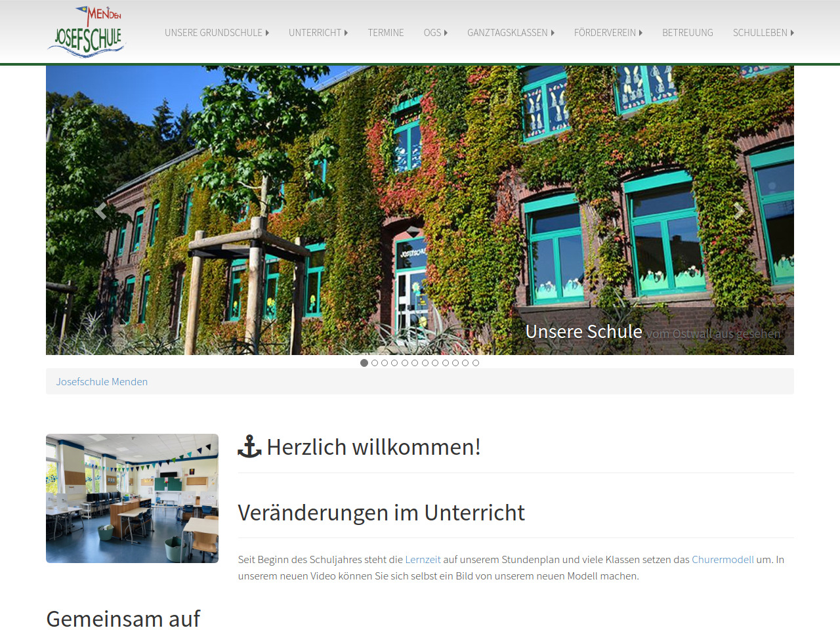Open the Ganztagsklassen dropdown
This screenshot has height=630, width=840.
511,33
